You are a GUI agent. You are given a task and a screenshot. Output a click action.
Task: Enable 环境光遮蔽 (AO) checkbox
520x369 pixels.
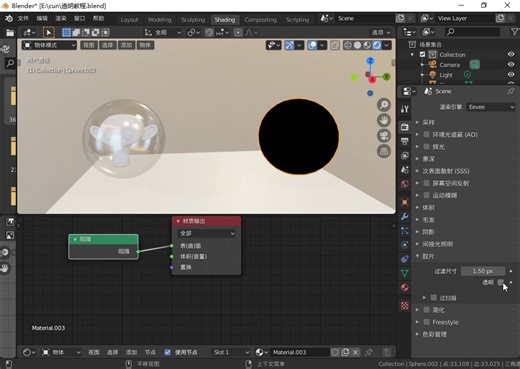point(426,134)
